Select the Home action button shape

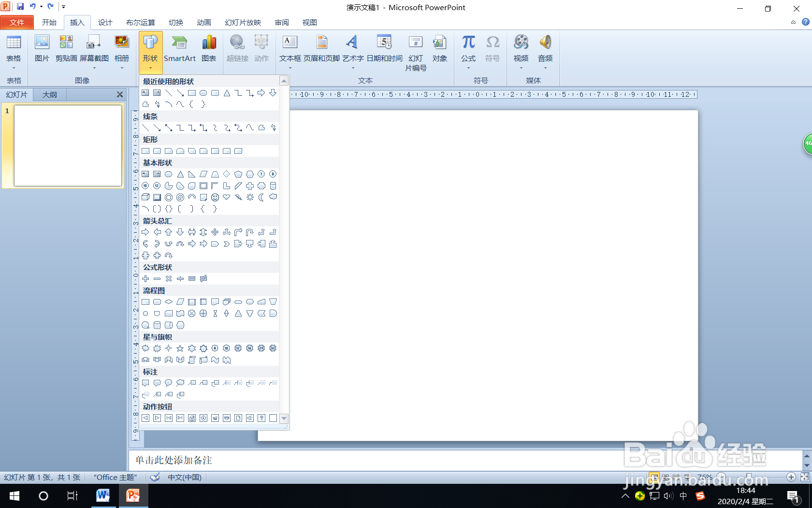point(192,418)
